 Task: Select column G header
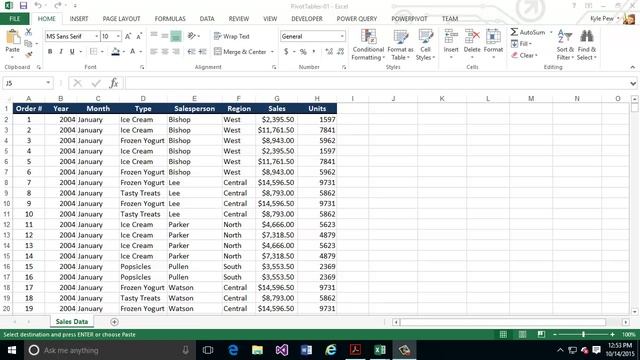click(277, 98)
